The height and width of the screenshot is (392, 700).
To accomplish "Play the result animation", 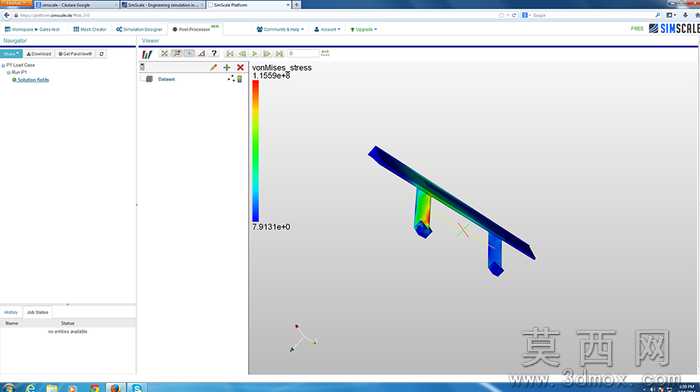I will point(254,54).
